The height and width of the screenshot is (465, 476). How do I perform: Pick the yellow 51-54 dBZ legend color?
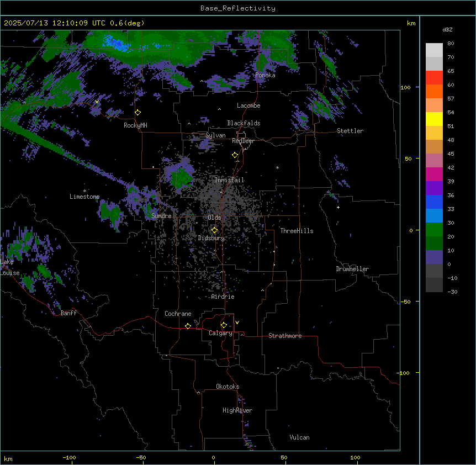[434, 119]
